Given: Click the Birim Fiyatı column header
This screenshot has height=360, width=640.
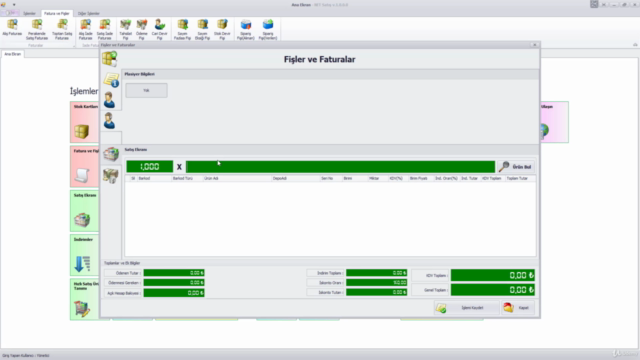Looking at the screenshot, I should tap(420, 178).
